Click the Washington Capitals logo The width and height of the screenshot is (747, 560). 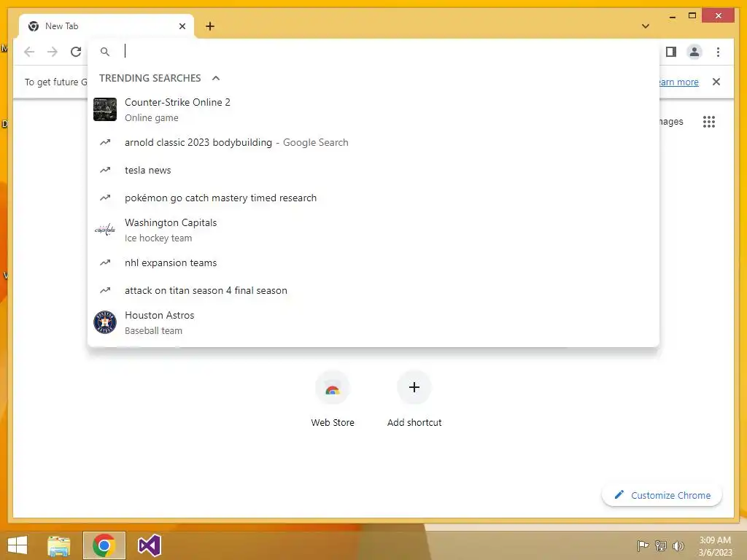105,230
